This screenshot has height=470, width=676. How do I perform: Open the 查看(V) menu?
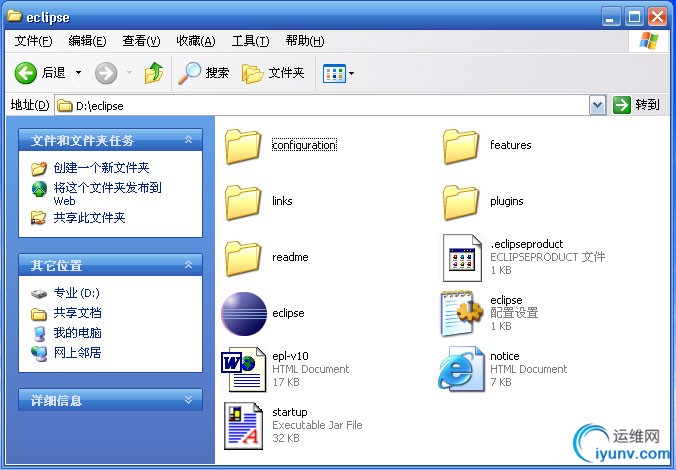141,41
